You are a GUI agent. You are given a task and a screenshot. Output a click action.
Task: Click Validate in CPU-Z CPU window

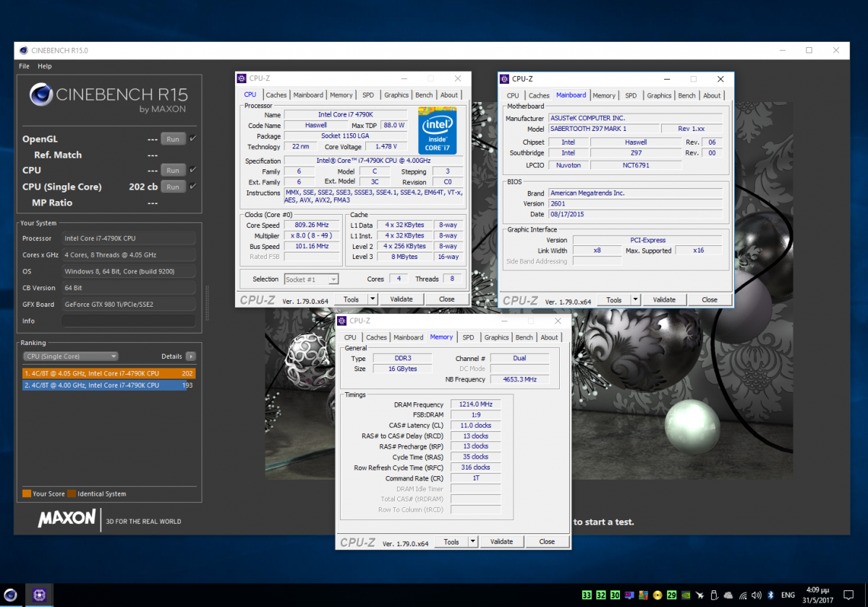tap(401, 299)
